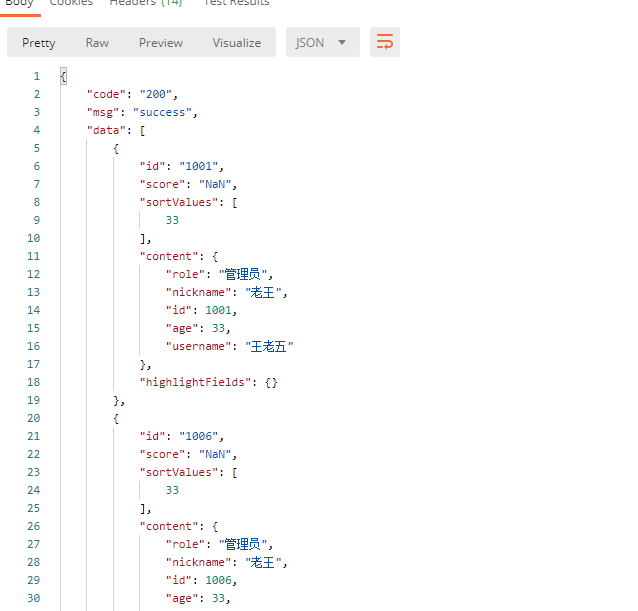Viewport: 638px width, 611px height.
Task: Click the "id": 1001 numeric line
Action: click(x=201, y=310)
